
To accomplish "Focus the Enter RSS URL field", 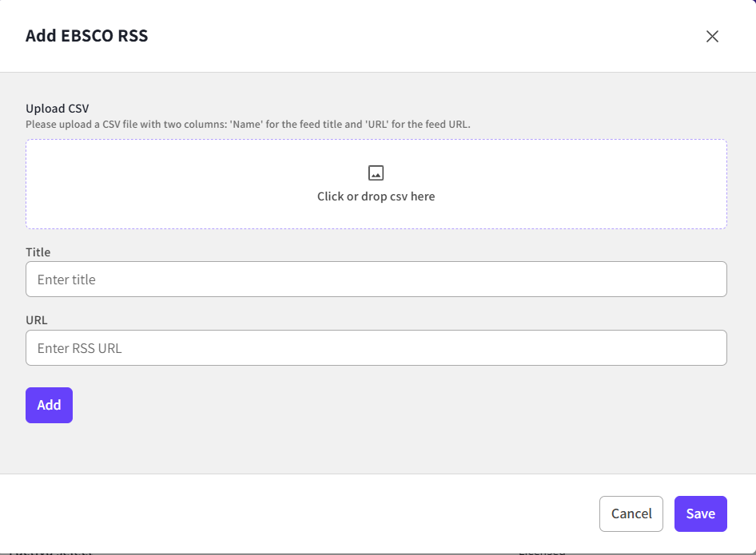I will (376, 348).
